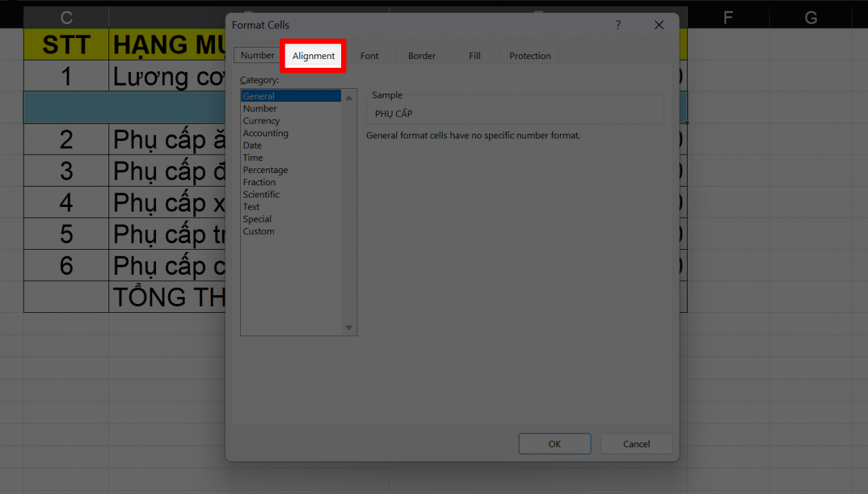Choose Accounting category

292,133
